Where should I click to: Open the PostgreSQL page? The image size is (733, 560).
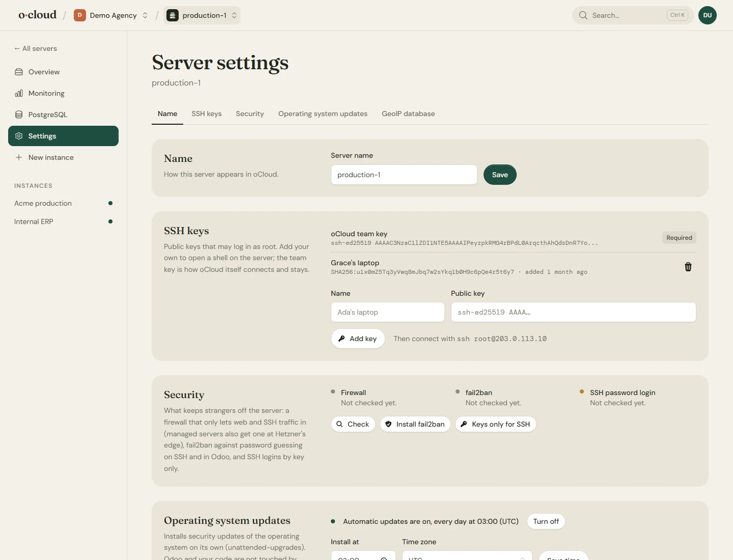point(63,115)
